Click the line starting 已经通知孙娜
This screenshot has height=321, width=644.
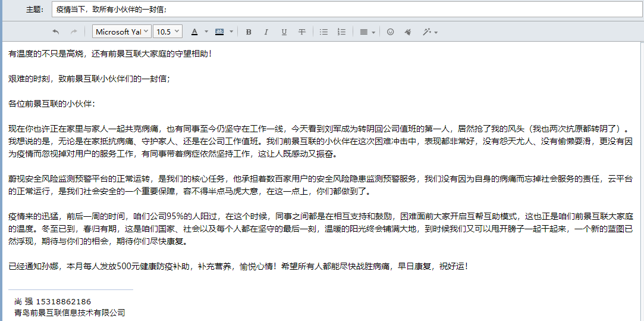click(238, 266)
